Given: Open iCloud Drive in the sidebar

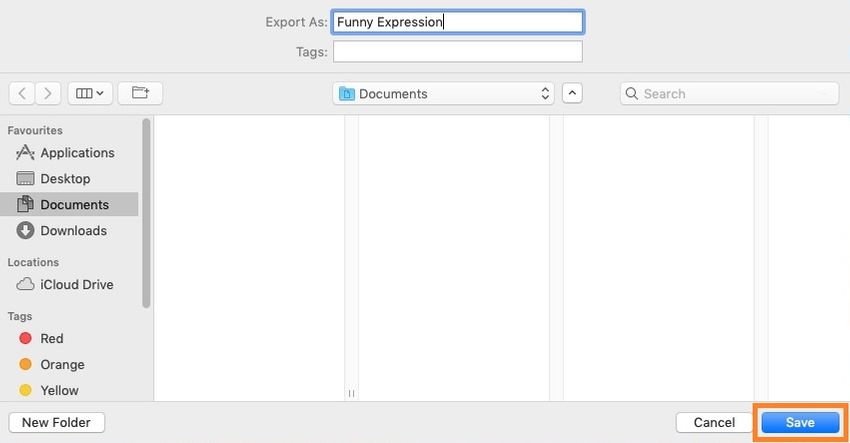Looking at the screenshot, I should 69,285.
